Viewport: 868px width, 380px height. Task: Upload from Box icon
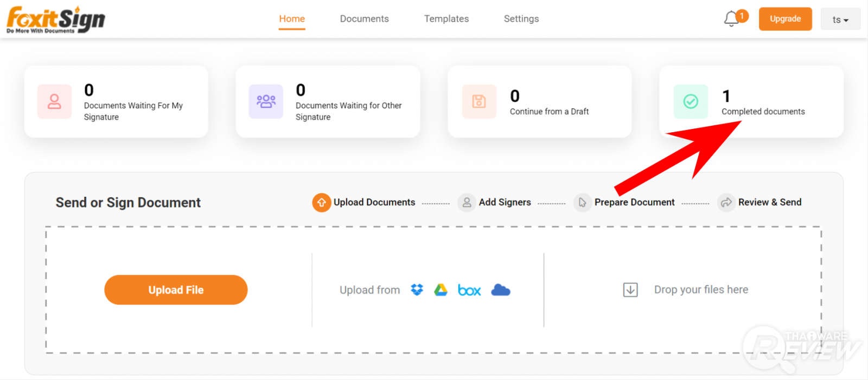pyautogui.click(x=469, y=291)
